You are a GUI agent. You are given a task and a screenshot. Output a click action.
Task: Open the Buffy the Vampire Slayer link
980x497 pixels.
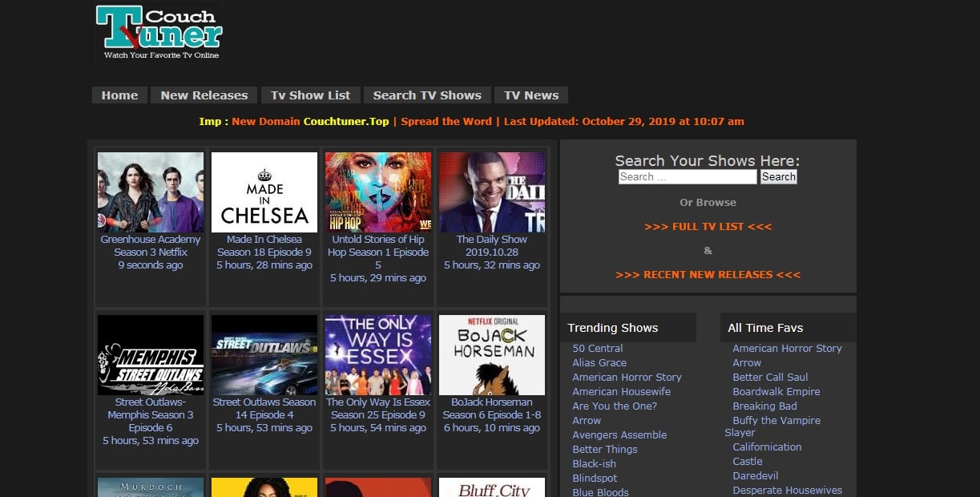[x=772, y=426]
